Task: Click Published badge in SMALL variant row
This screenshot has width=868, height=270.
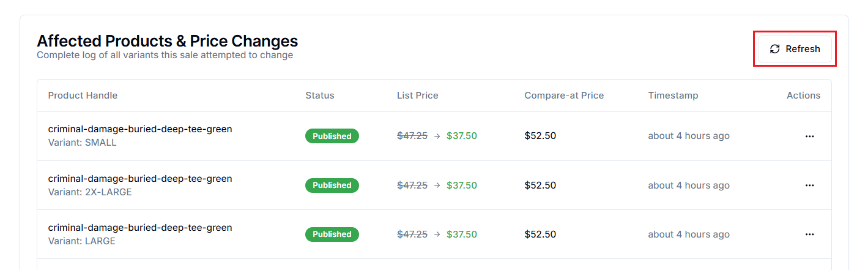Action: [332, 136]
